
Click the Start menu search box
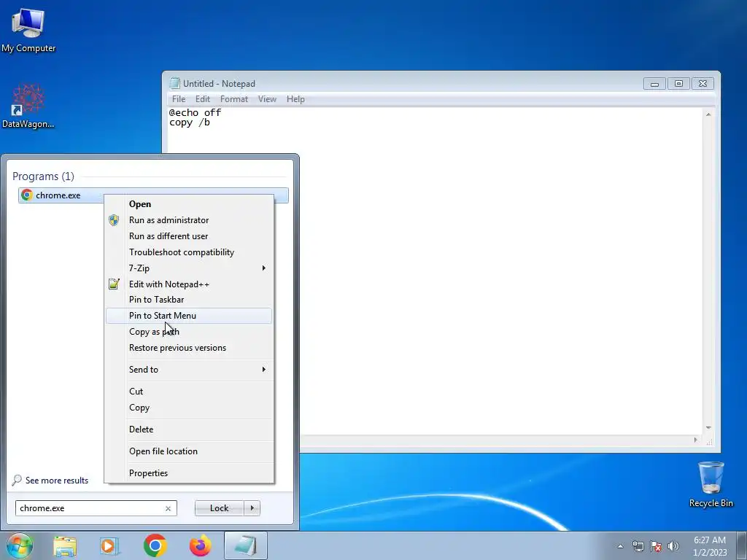89,508
